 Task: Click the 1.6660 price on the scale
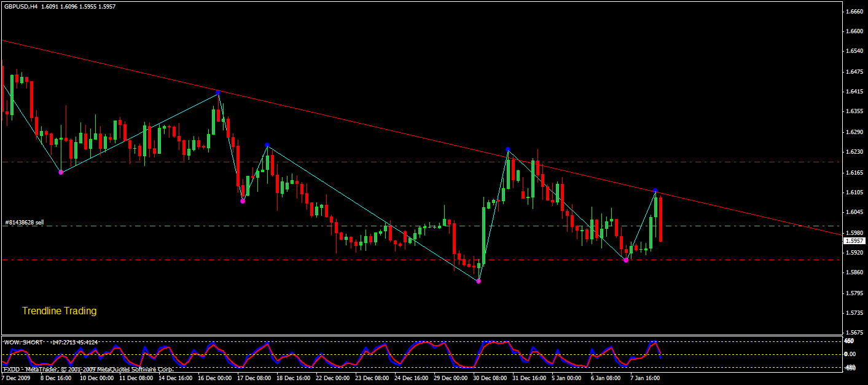point(854,12)
